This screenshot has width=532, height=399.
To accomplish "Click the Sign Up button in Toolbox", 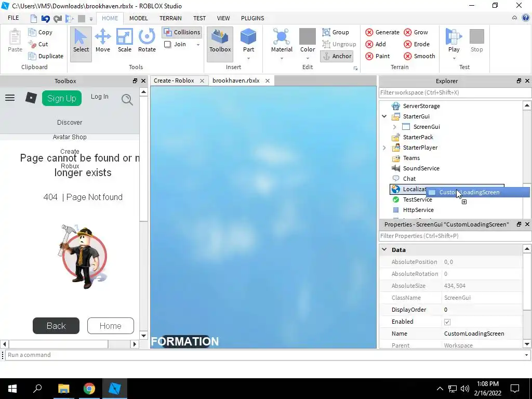I will tap(62, 98).
